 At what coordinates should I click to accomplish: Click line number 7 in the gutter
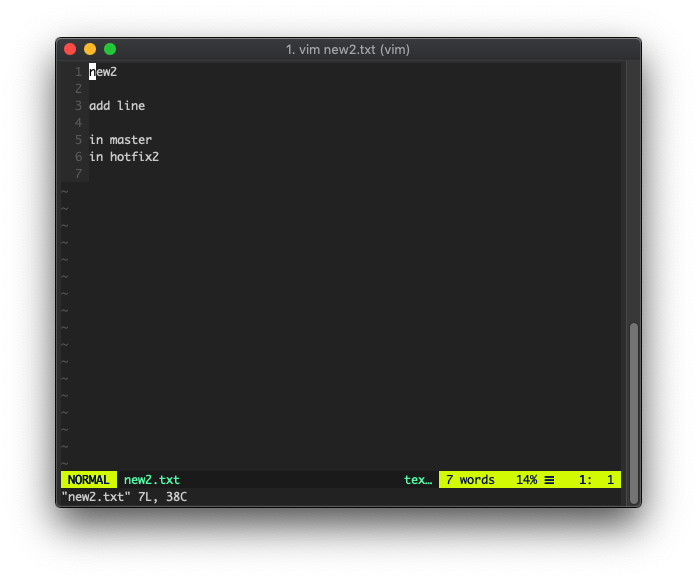(x=79, y=173)
